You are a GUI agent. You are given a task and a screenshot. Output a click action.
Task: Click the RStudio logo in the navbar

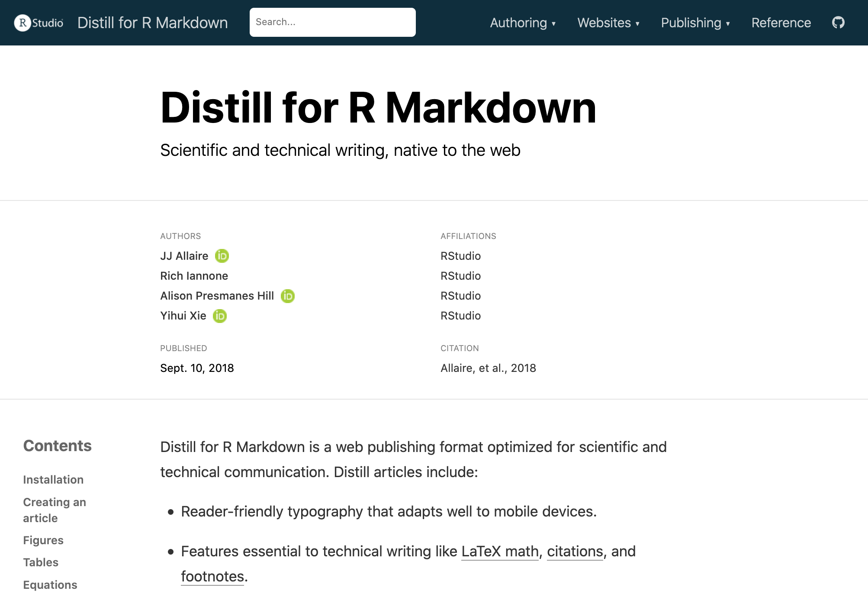38,23
